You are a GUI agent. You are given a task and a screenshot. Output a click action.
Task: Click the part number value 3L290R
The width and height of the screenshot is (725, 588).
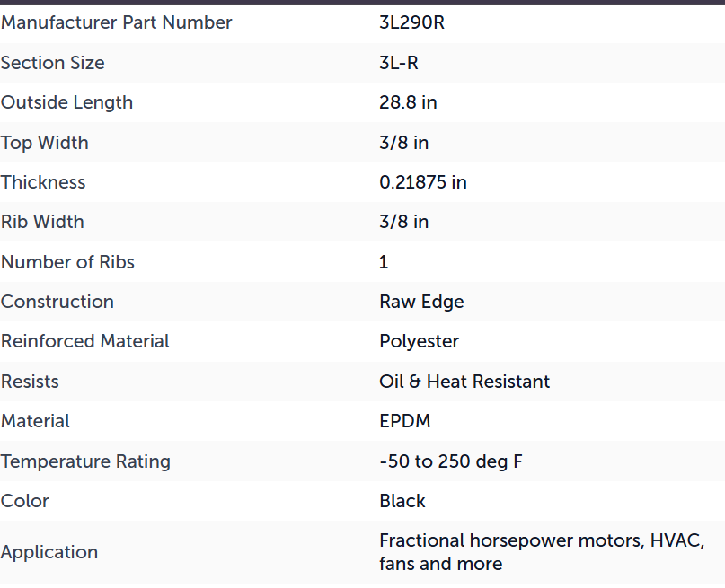click(x=412, y=22)
